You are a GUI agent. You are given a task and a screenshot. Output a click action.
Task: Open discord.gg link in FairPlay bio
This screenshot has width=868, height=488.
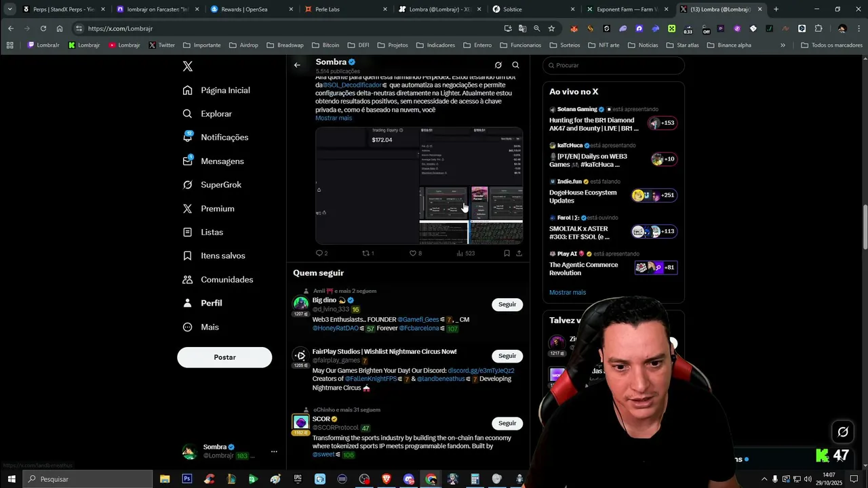pyautogui.click(x=481, y=371)
